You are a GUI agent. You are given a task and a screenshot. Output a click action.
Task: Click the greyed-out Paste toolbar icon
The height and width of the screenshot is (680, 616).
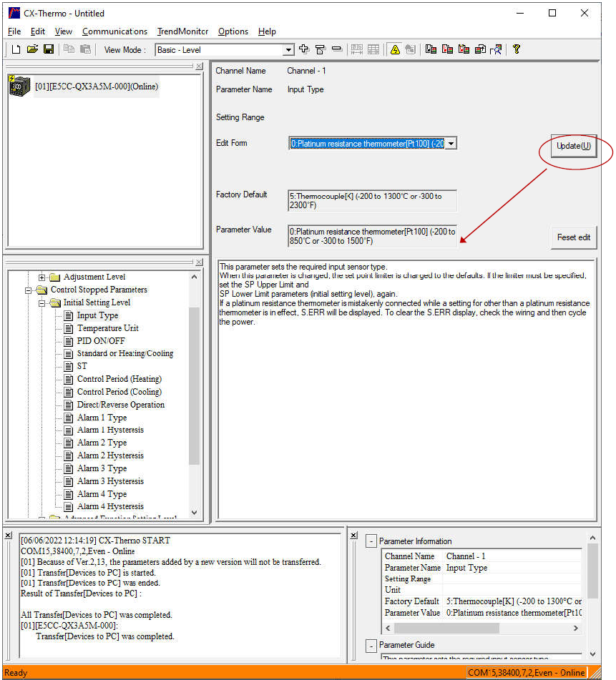[x=85, y=49]
